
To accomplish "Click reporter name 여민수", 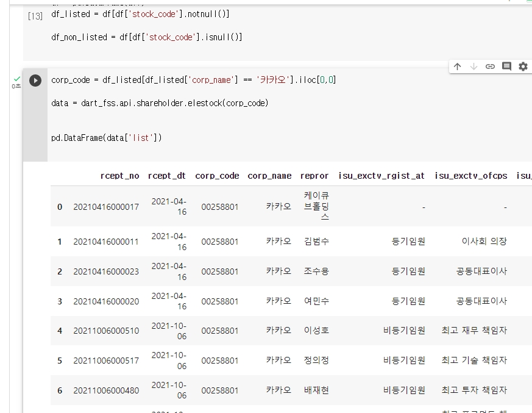I will point(316,301).
